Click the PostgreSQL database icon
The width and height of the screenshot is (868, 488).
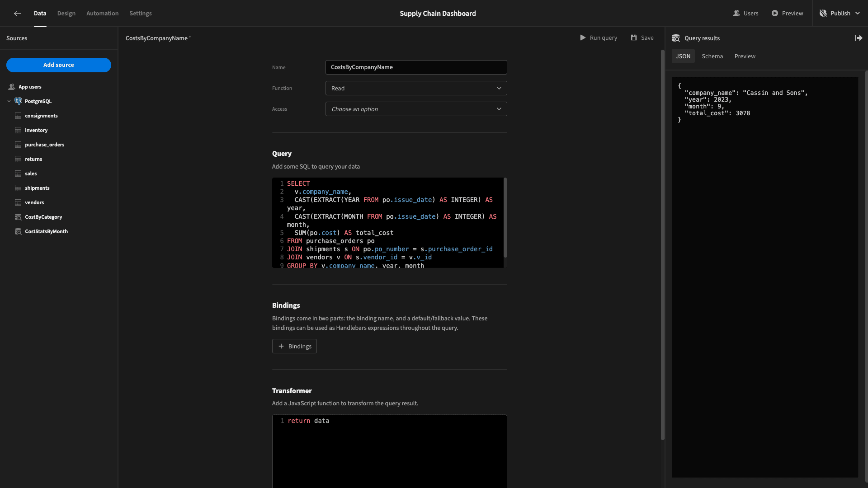(18, 101)
